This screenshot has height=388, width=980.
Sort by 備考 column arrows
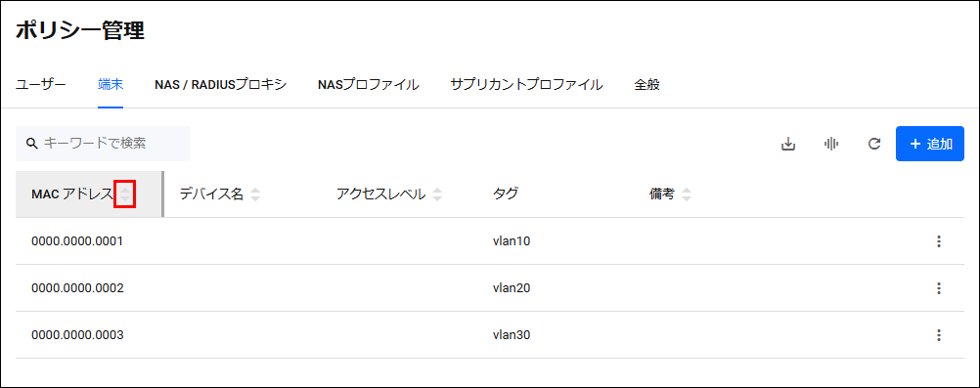[x=687, y=194]
